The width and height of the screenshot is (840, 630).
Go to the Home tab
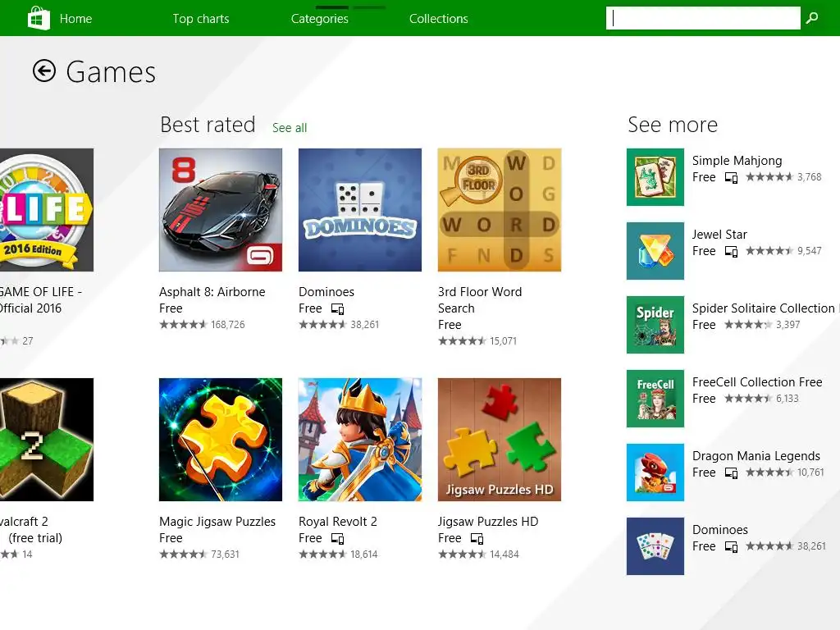pyautogui.click(x=75, y=19)
